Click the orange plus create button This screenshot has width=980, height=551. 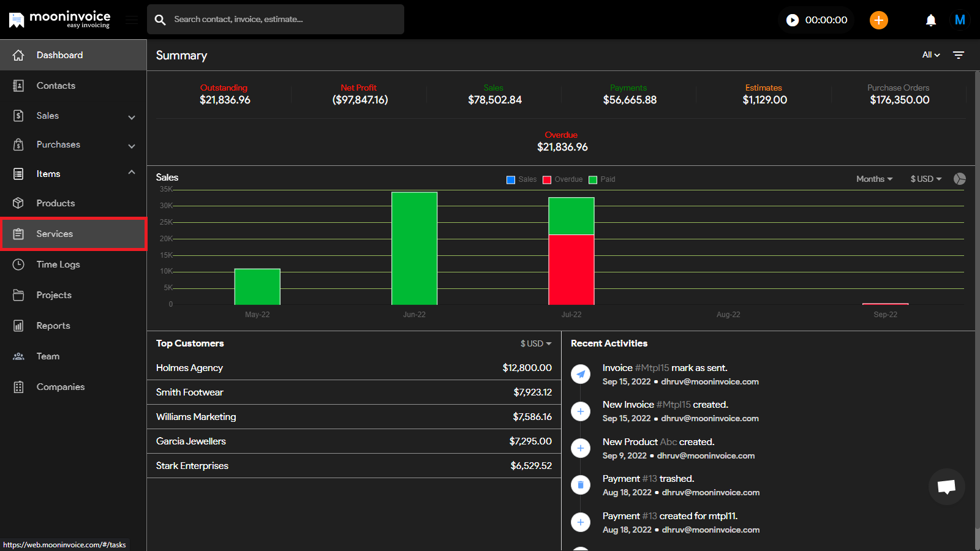click(879, 20)
